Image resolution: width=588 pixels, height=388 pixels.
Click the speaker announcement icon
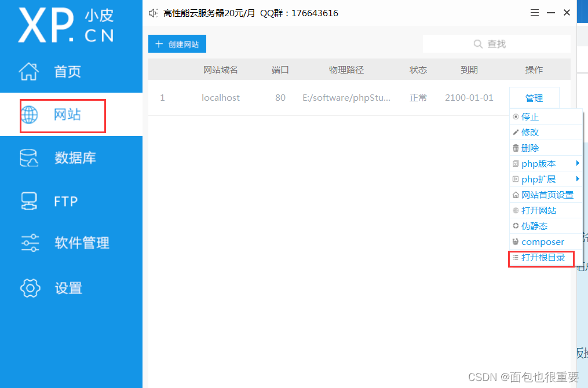tap(153, 13)
